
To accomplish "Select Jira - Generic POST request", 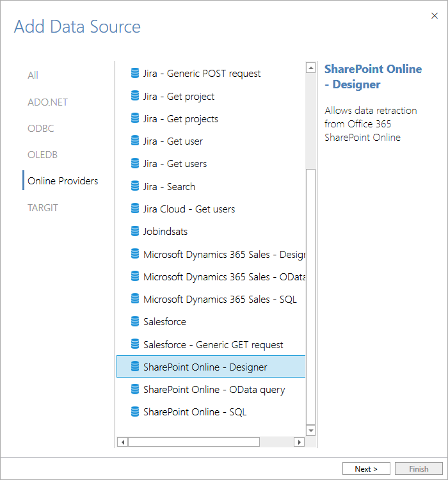I will click(211, 74).
